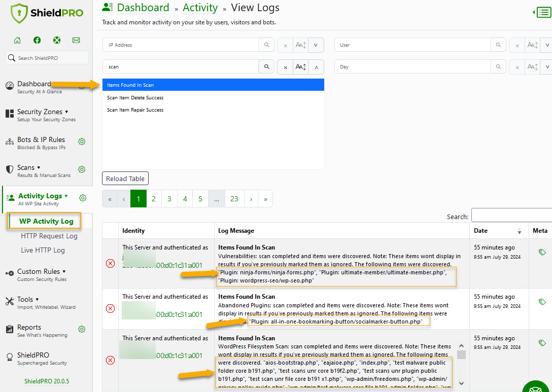Image resolution: width=552 pixels, height=392 pixels.
Task: Open the Reports section
Action: point(37,331)
